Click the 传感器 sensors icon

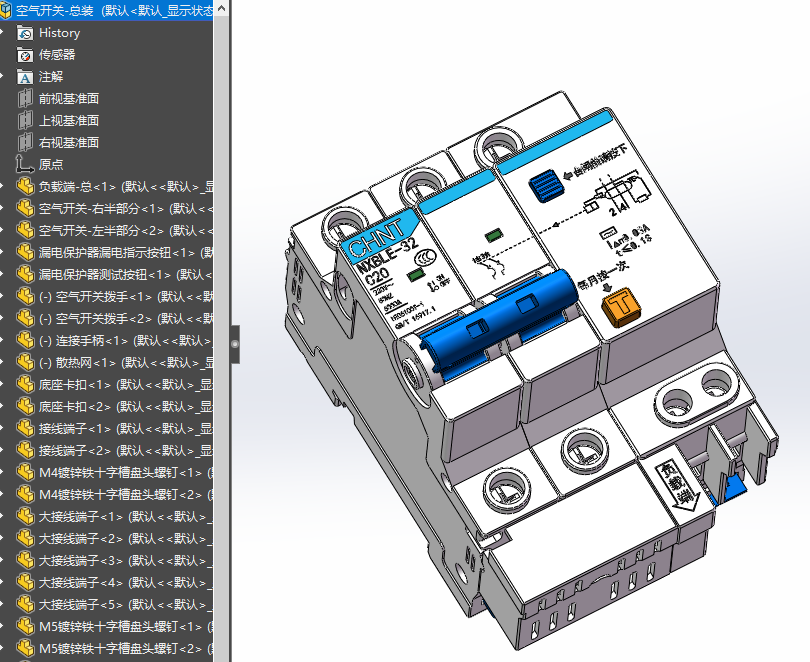point(25,55)
